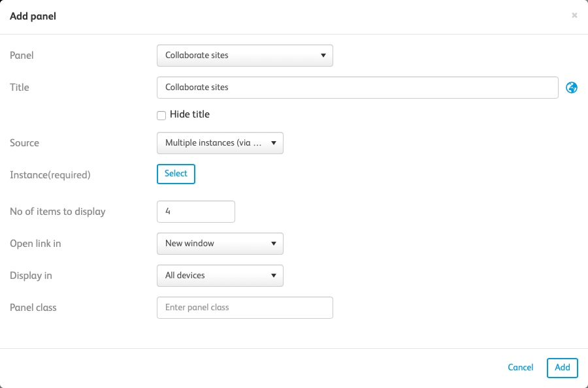Cancel adding the panel
This screenshot has width=588, height=388.
click(x=520, y=368)
